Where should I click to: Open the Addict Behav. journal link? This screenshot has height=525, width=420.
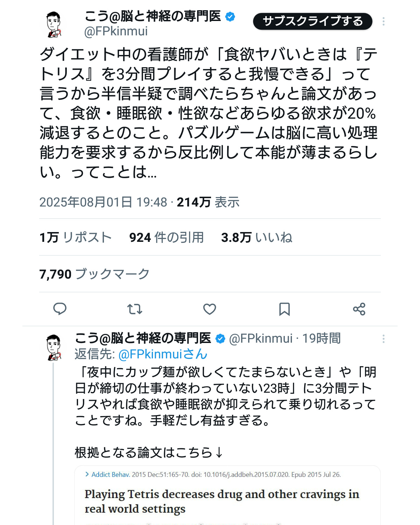click(110, 475)
